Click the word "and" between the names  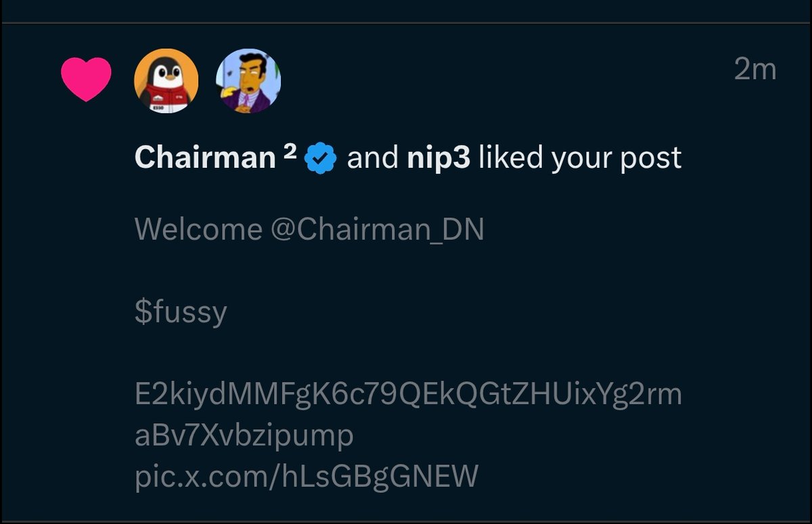pos(372,158)
